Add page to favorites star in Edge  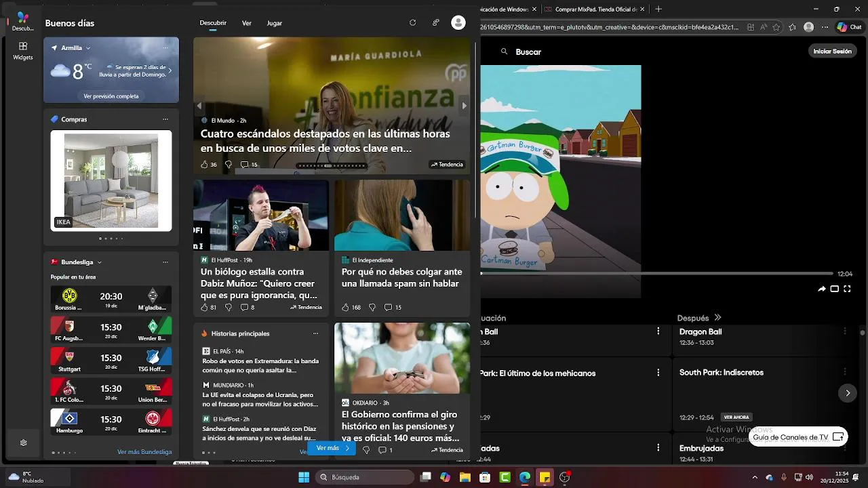click(x=775, y=27)
